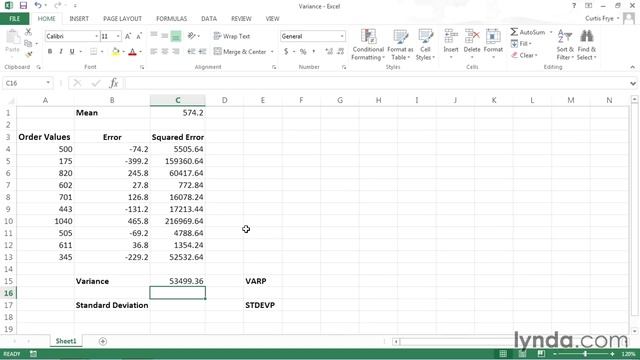
Task: Click AutoSum button
Action: 528,32
